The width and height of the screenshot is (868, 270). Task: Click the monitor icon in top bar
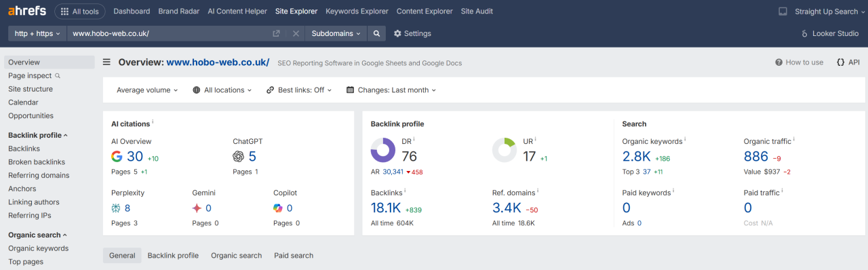(x=783, y=12)
